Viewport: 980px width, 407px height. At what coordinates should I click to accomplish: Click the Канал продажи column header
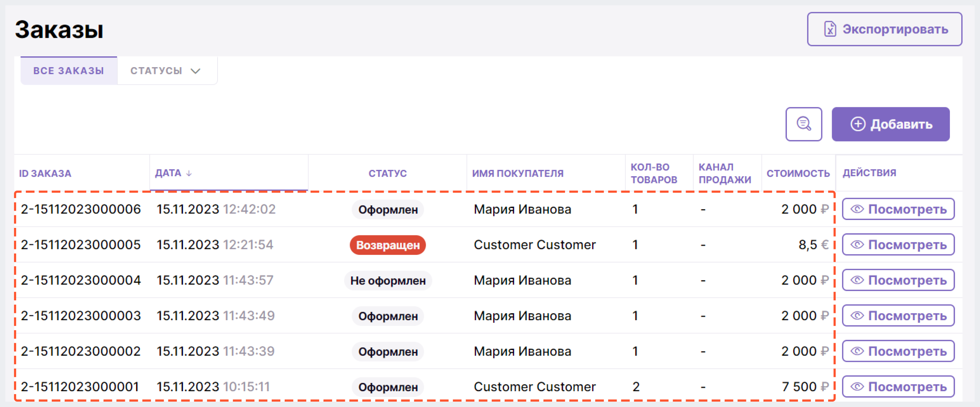tap(724, 173)
